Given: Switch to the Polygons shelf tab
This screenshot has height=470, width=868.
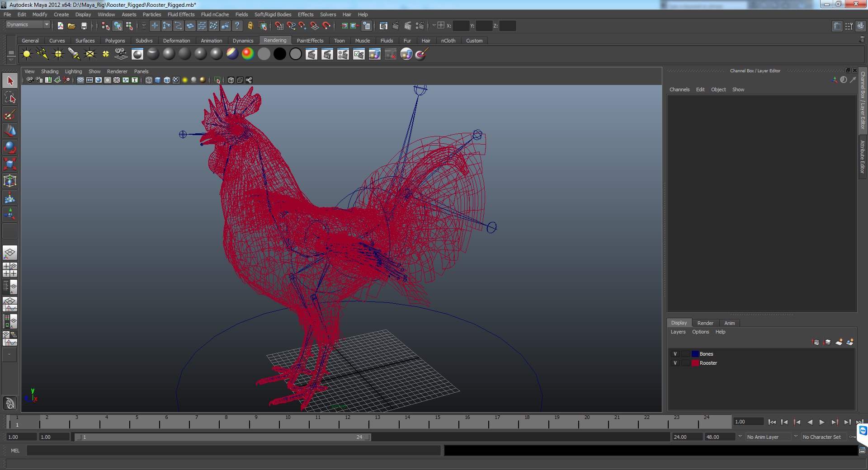Looking at the screenshot, I should coord(115,41).
